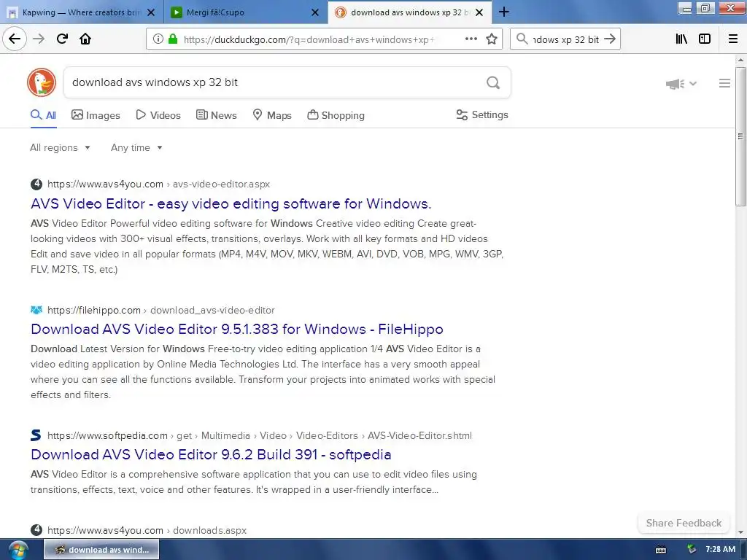The height and width of the screenshot is (560, 747).
Task: Expand the All regions dropdown
Action: click(60, 147)
